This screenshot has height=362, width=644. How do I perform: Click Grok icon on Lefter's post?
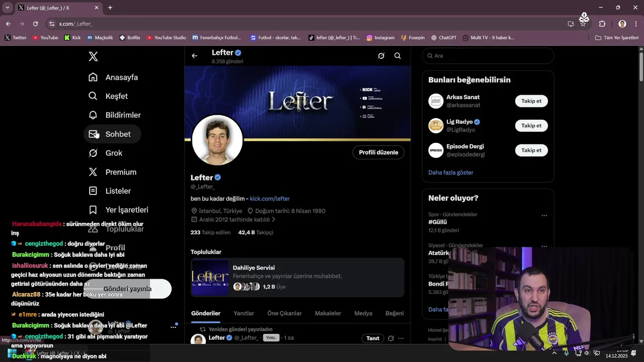(391, 338)
